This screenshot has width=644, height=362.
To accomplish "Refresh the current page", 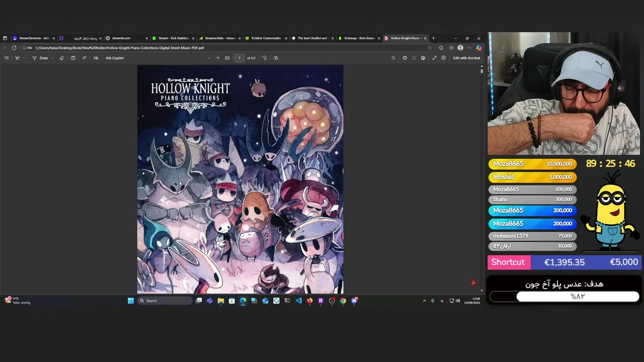I will pyautogui.click(x=14, y=48).
